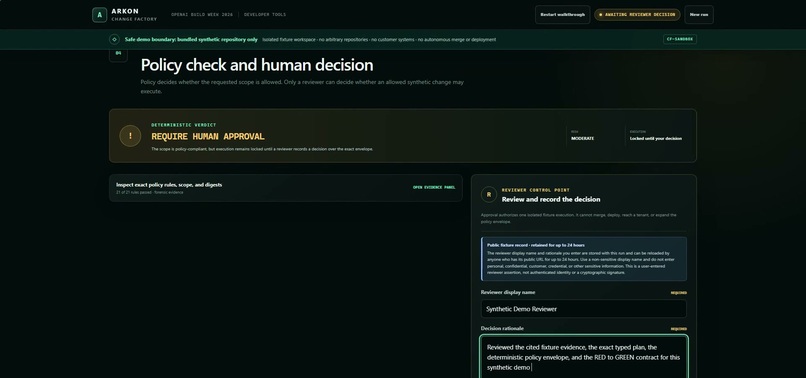Click the yellow exclamation verdict icon
This screenshot has height=378, width=806.
130,136
